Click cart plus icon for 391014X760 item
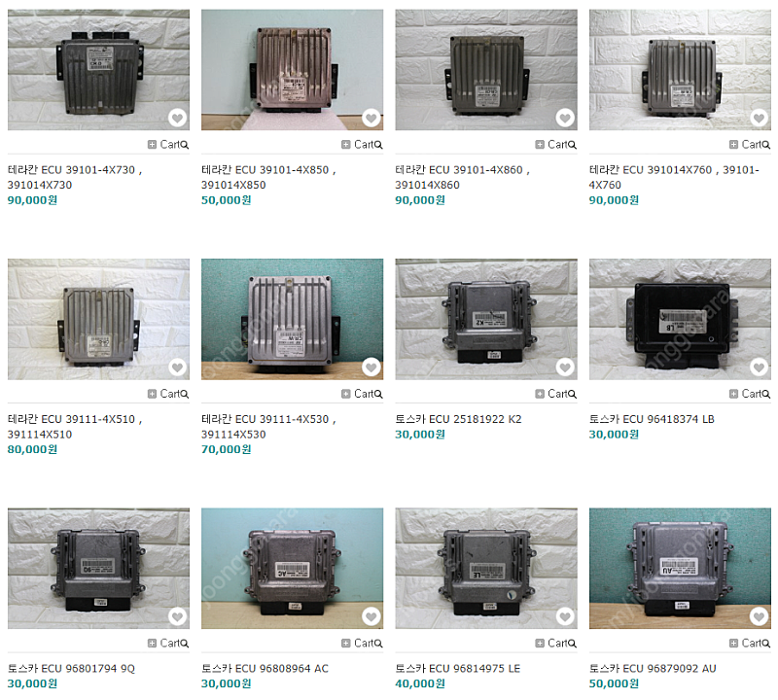This screenshot has height=700, width=778. (x=733, y=144)
